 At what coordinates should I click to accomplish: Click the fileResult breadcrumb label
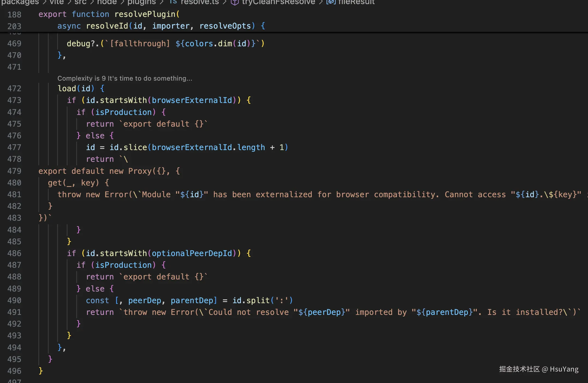[356, 2]
